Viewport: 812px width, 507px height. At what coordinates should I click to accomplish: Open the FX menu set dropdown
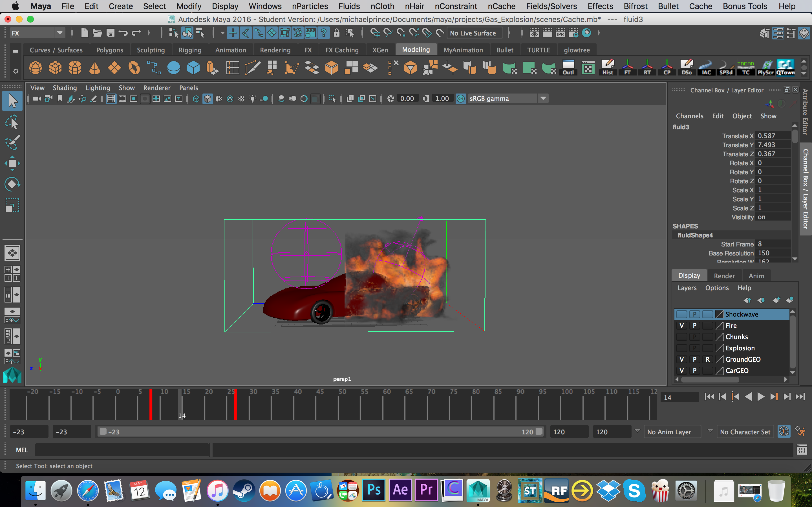(x=59, y=33)
